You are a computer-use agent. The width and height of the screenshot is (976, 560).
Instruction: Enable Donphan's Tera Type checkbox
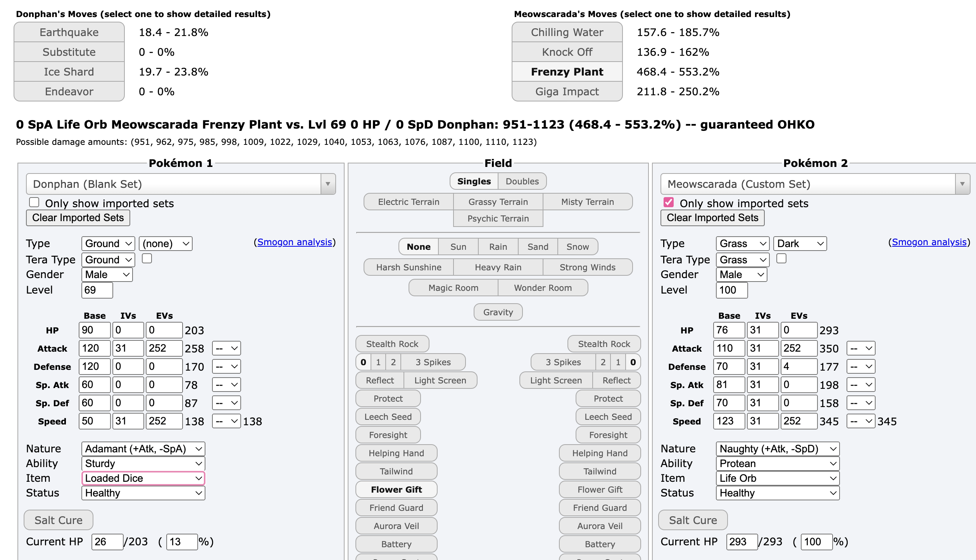pyautogui.click(x=147, y=258)
